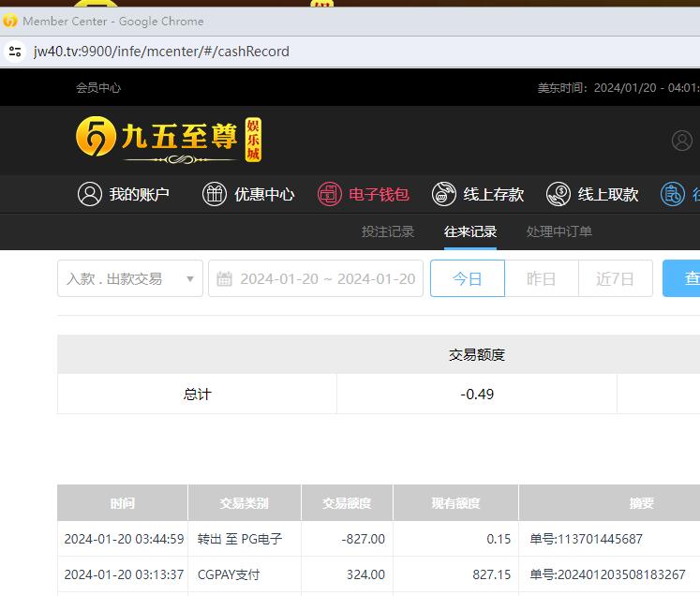Open 线上存款 menu label

click(x=493, y=194)
